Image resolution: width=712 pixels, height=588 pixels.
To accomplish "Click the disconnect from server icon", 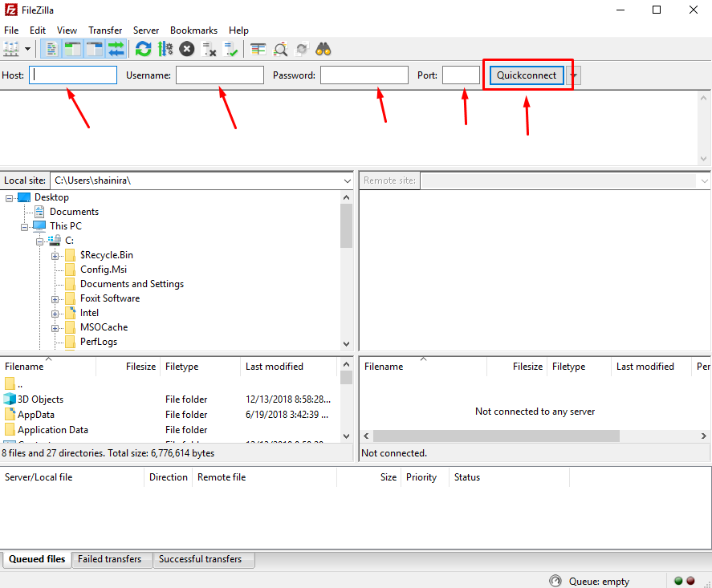I will click(x=210, y=49).
